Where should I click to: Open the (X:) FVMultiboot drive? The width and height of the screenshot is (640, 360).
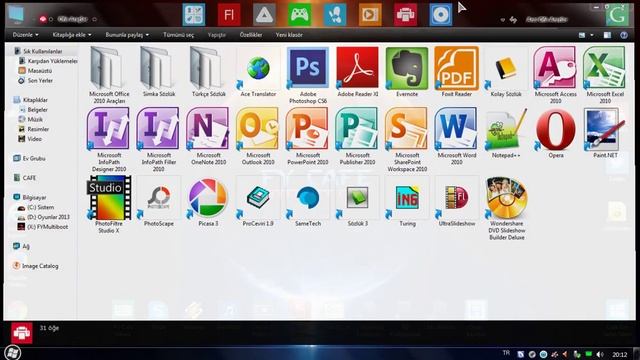tap(42, 227)
